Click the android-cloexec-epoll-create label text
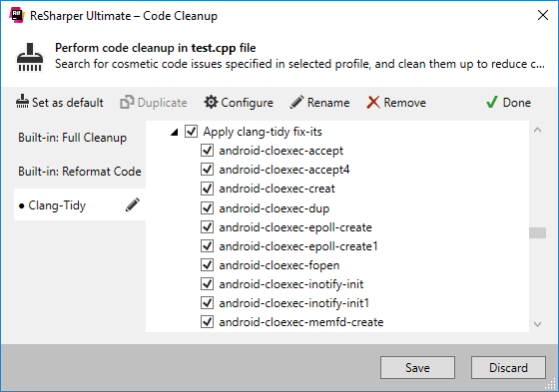The image size is (559, 392). click(x=295, y=227)
